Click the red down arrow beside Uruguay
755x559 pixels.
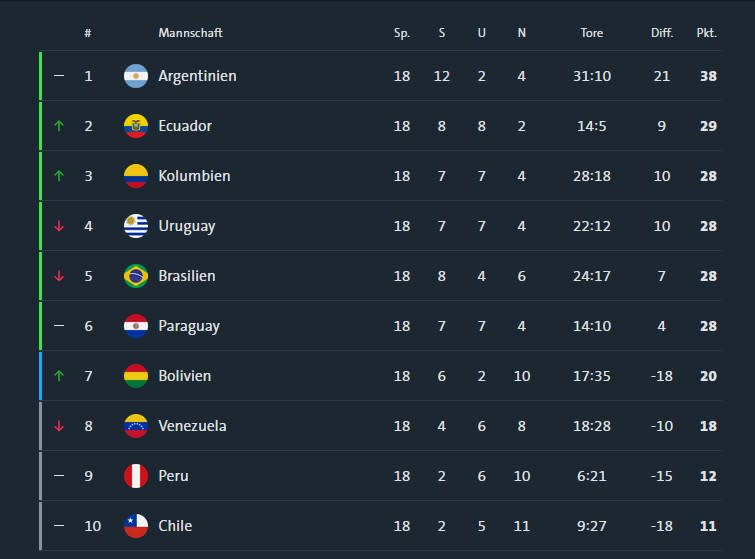tap(59, 226)
